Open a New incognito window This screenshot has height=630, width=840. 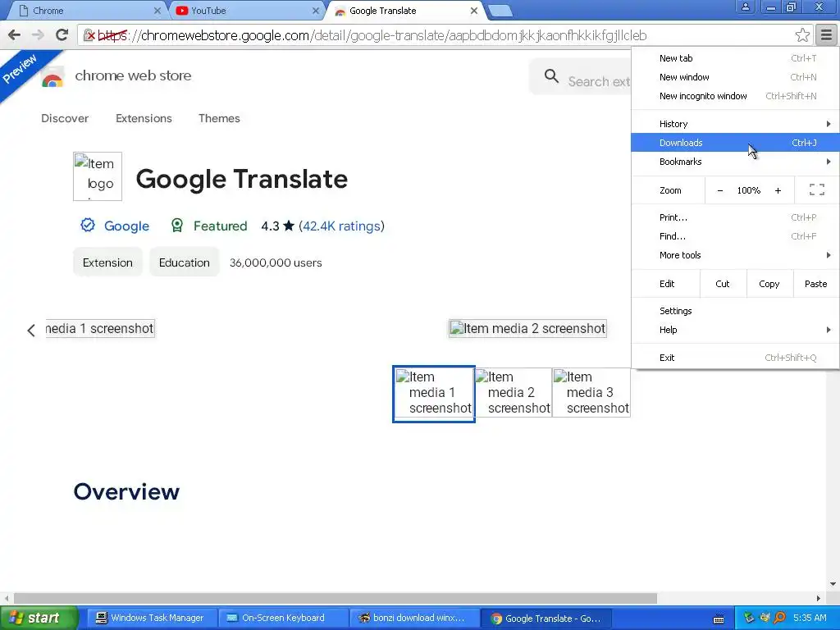(735, 96)
